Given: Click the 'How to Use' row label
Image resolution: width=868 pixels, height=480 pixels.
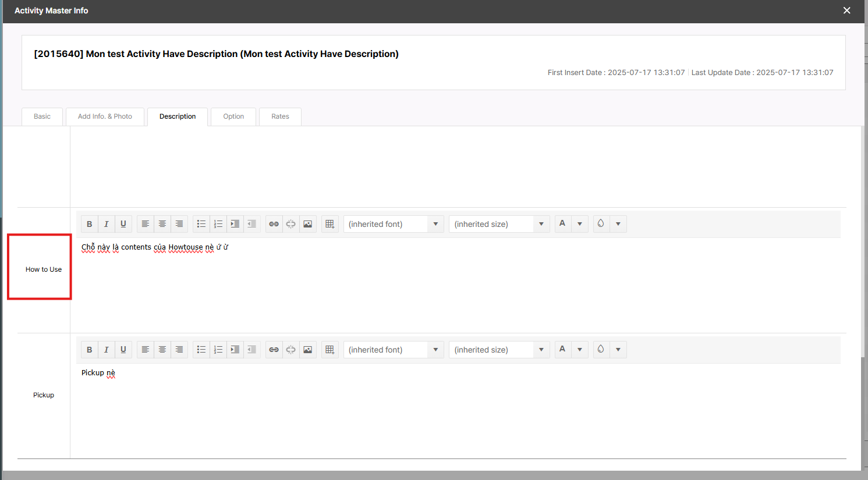Looking at the screenshot, I should coord(44,269).
